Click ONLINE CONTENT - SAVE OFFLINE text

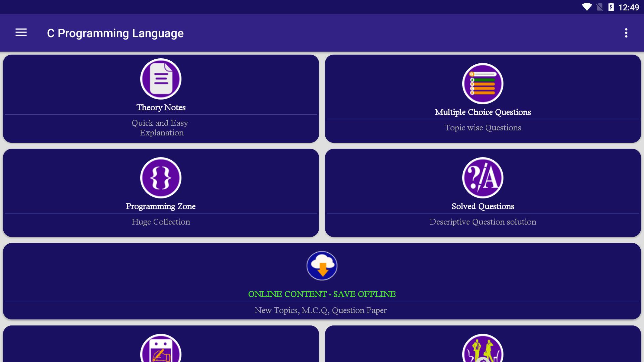[x=322, y=294]
